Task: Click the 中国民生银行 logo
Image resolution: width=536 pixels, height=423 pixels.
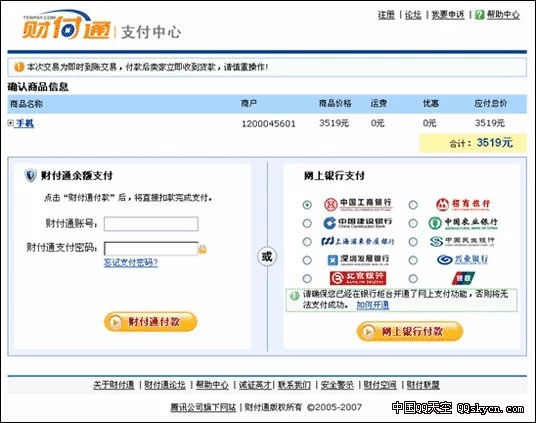Action: pyautogui.click(x=462, y=241)
